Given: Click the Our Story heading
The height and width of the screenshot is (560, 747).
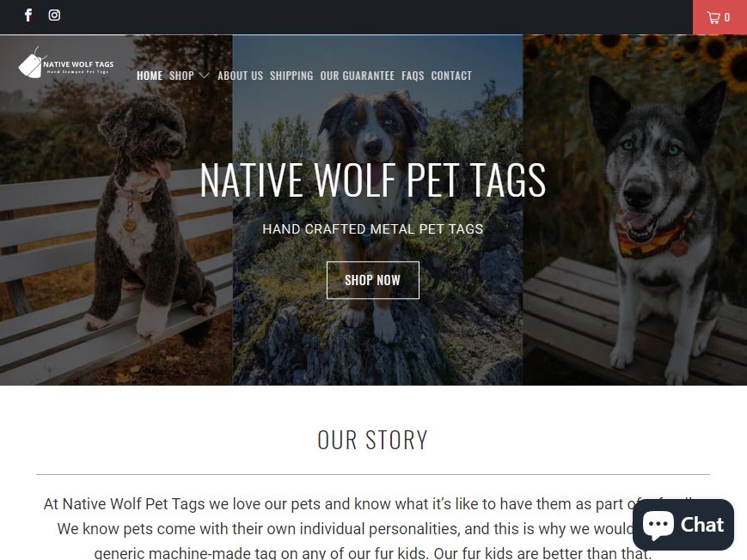Looking at the screenshot, I should click(373, 440).
